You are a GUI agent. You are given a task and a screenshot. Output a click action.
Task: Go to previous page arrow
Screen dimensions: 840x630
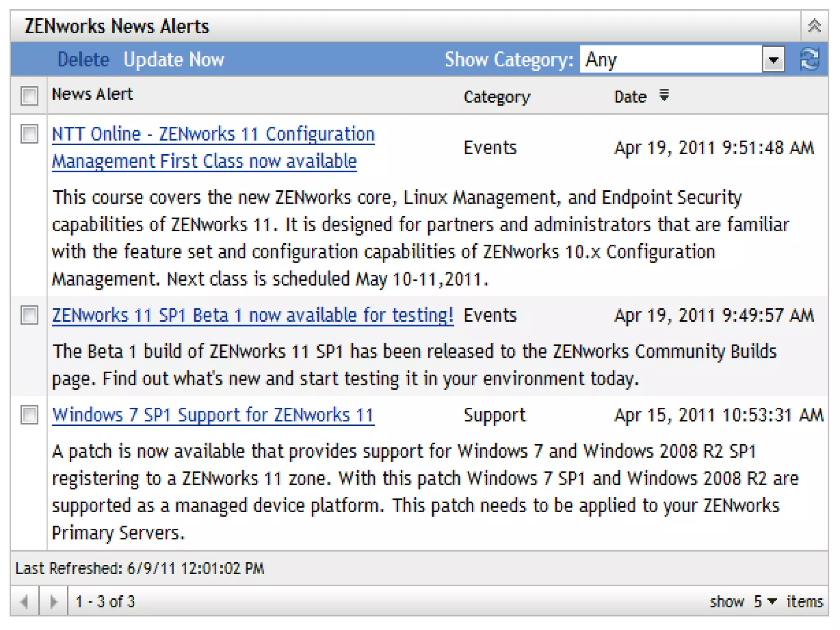[25, 601]
